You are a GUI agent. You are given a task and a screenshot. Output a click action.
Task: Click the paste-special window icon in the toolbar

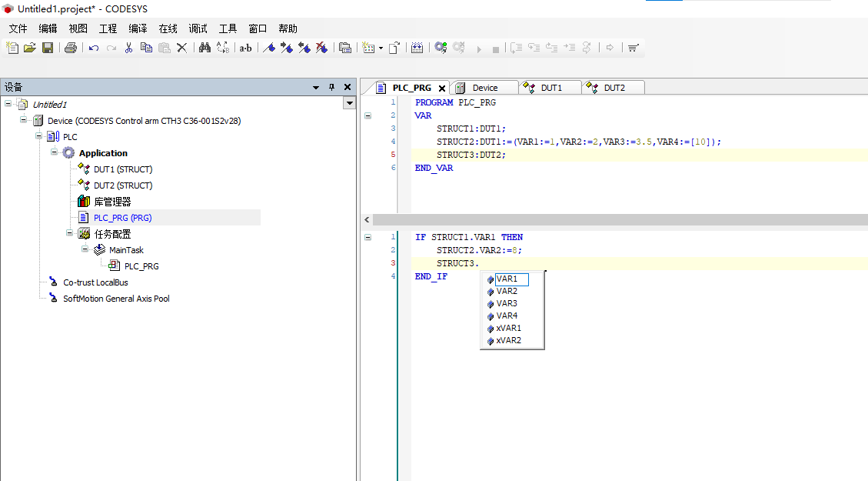pyautogui.click(x=345, y=48)
